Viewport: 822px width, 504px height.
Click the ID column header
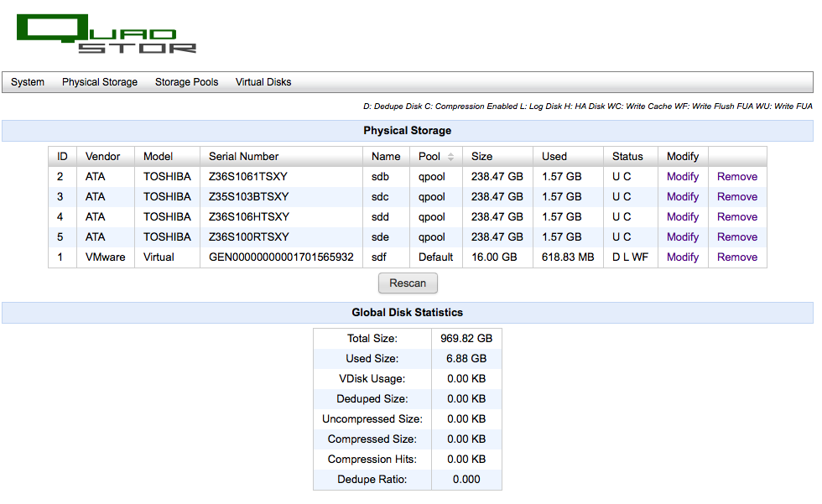(62, 157)
